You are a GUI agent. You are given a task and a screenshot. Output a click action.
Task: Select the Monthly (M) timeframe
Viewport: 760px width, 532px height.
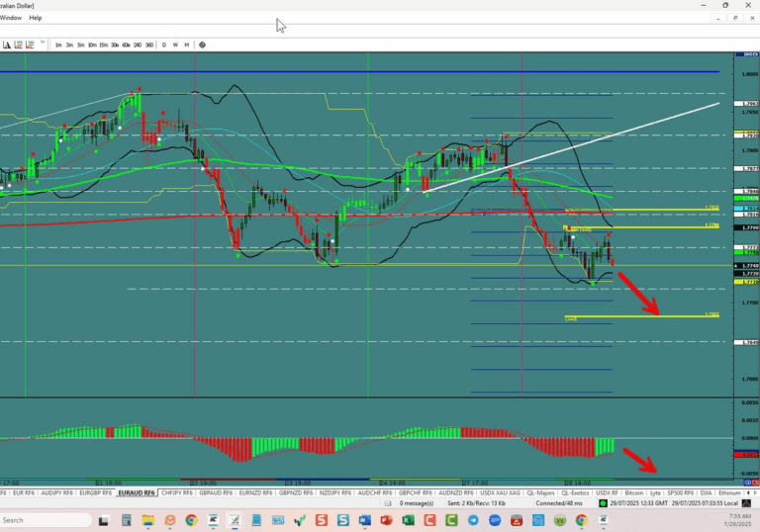[x=187, y=45]
